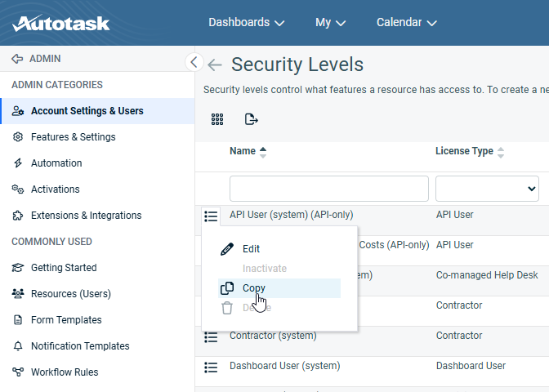This screenshot has height=392, width=549.
Task: Select the API User (system) (API-only) name
Action: [x=292, y=215]
